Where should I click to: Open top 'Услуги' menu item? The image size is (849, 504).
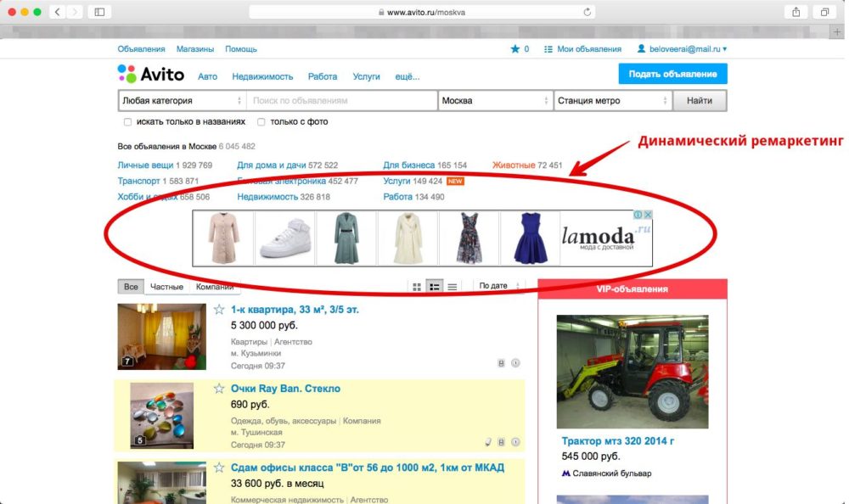(x=367, y=77)
